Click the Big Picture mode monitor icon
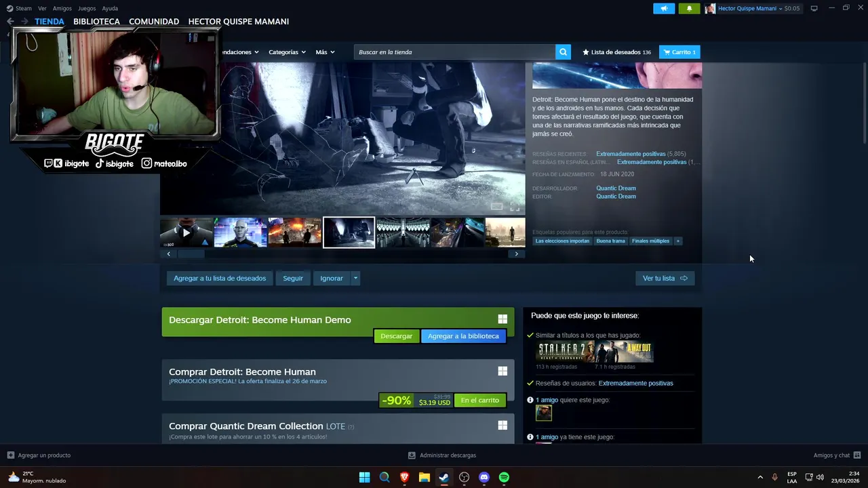 814,8
